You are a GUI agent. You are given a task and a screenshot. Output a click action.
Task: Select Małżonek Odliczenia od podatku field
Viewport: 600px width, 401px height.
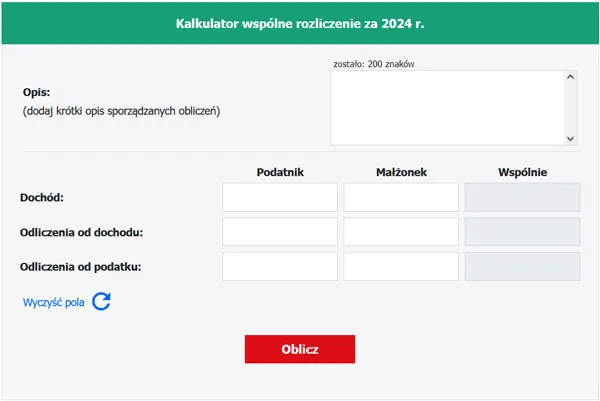click(x=401, y=267)
